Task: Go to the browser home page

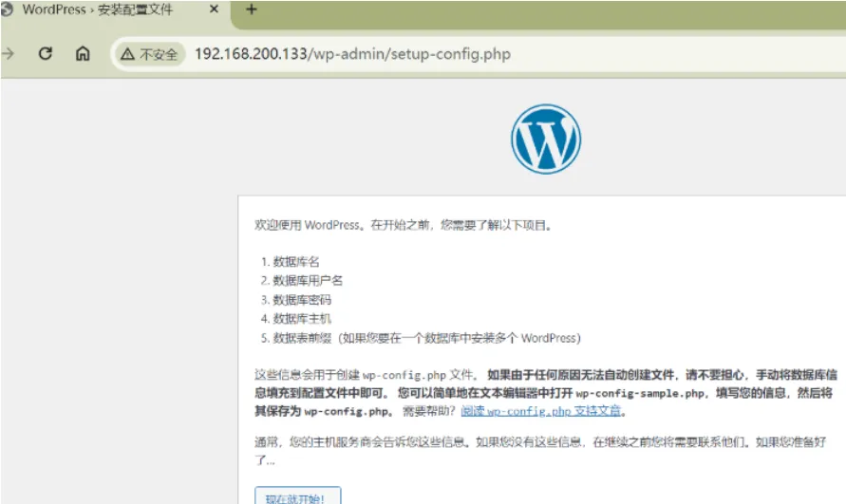Action: click(83, 53)
